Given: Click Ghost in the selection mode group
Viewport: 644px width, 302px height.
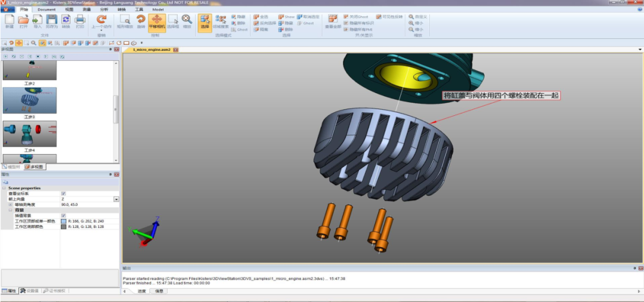Looking at the screenshot, I should (x=240, y=30).
